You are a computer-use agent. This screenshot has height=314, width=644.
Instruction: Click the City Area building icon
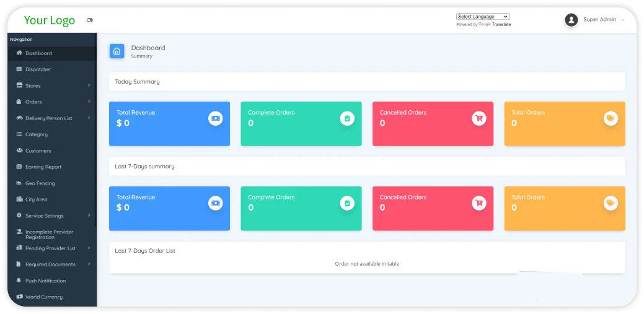[x=19, y=199]
